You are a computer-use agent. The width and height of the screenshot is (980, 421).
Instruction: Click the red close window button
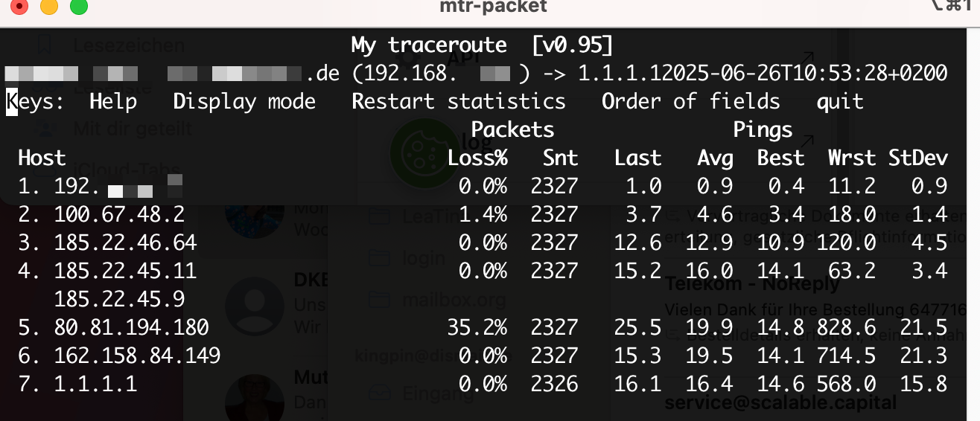tap(19, 7)
